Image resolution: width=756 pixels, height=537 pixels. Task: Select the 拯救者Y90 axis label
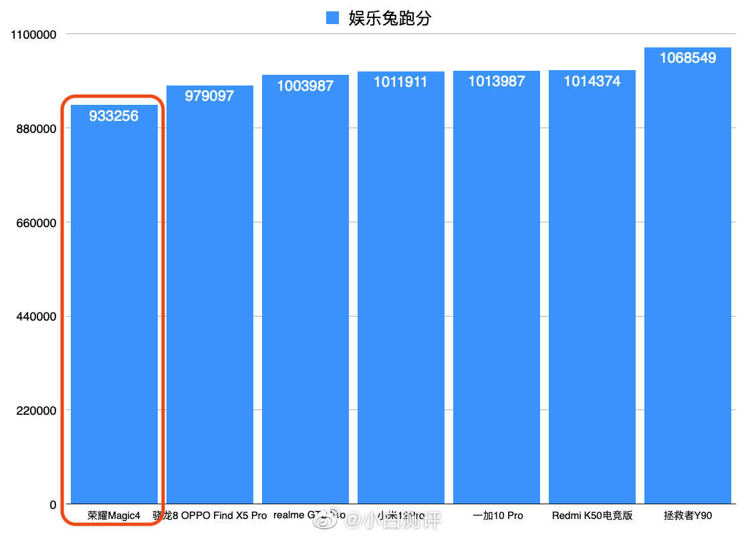point(688,516)
